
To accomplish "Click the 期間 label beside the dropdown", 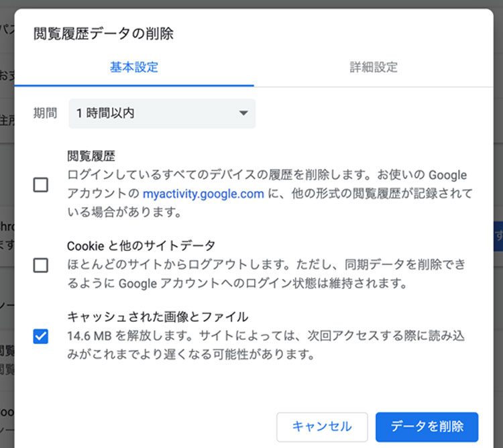I will [46, 113].
